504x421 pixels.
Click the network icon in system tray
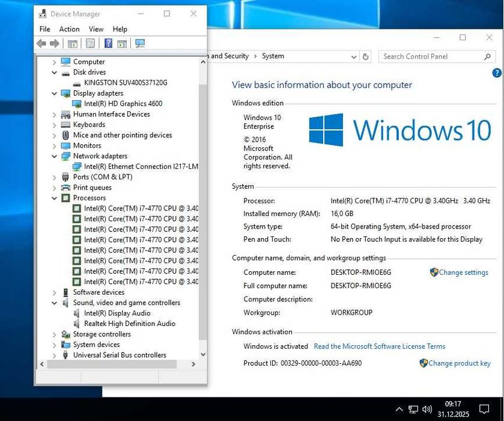pyautogui.click(x=413, y=409)
